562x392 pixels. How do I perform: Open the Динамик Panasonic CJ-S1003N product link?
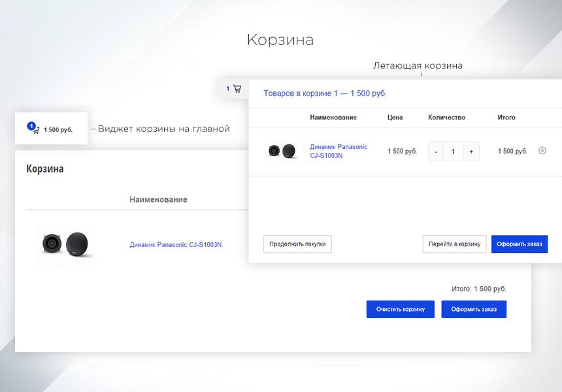click(x=338, y=151)
